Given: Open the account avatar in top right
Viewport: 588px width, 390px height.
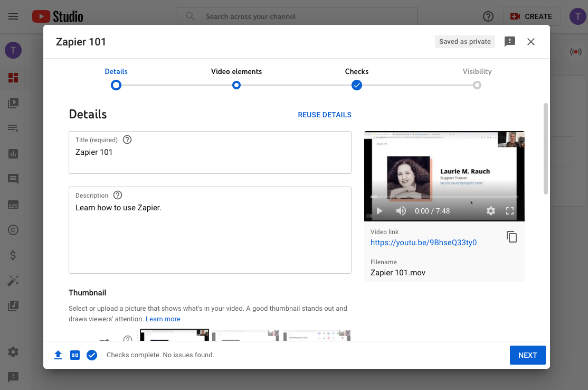Looking at the screenshot, I should tap(577, 16).
